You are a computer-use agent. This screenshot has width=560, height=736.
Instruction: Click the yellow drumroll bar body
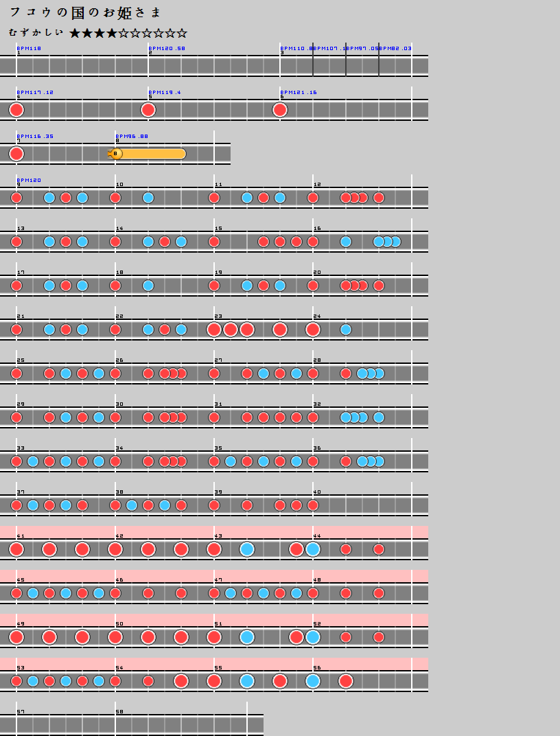click(154, 154)
